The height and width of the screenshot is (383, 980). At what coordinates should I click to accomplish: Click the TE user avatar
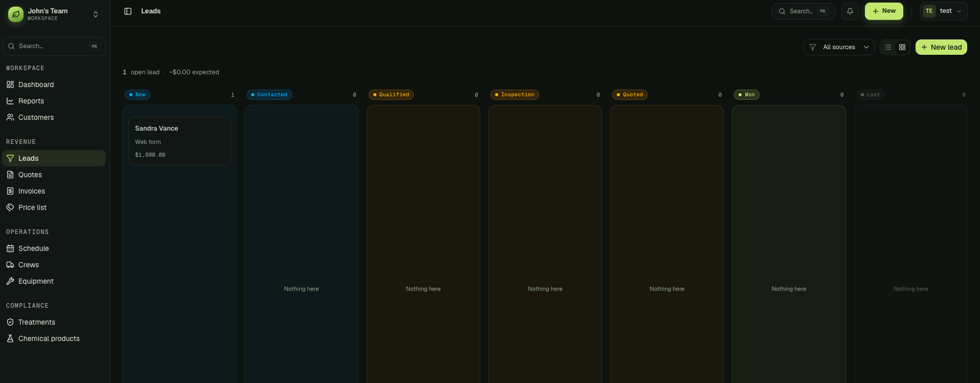[x=929, y=11]
